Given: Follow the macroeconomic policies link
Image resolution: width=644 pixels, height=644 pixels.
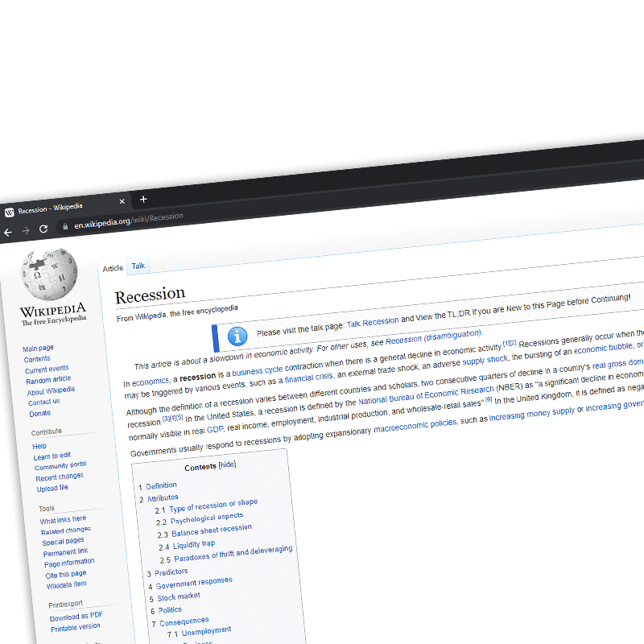Looking at the screenshot, I should click(x=415, y=426).
